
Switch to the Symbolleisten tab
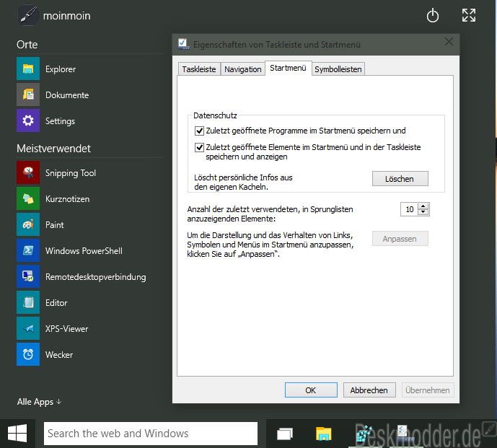pyautogui.click(x=338, y=69)
